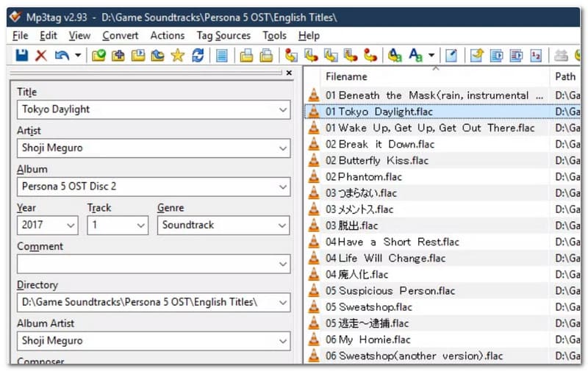Open Quick Actions, the Aa icon without the arrow

[415, 55]
